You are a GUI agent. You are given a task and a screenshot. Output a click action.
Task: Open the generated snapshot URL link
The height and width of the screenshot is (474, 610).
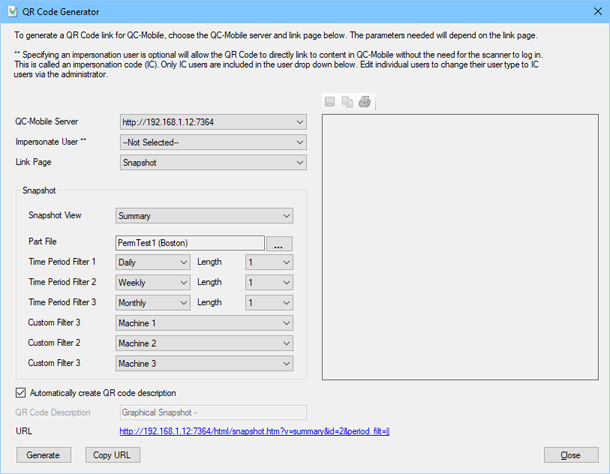(x=254, y=431)
